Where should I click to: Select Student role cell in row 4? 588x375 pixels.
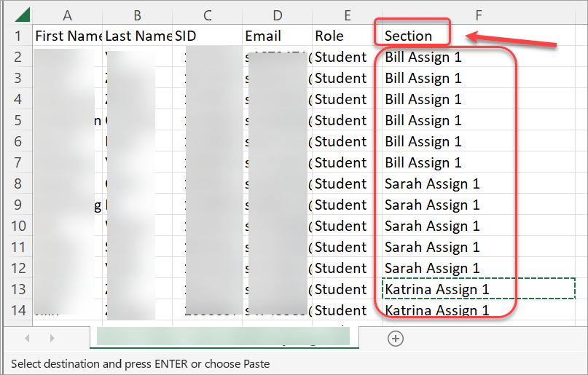348,99
